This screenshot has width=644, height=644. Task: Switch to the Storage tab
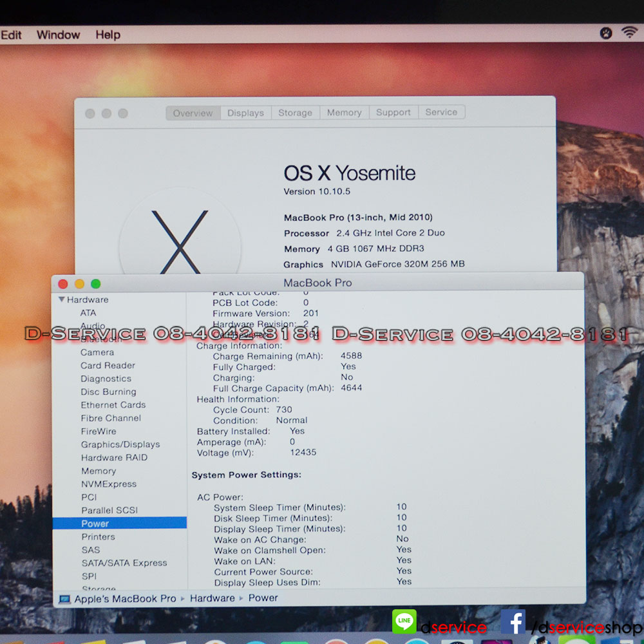click(x=296, y=113)
